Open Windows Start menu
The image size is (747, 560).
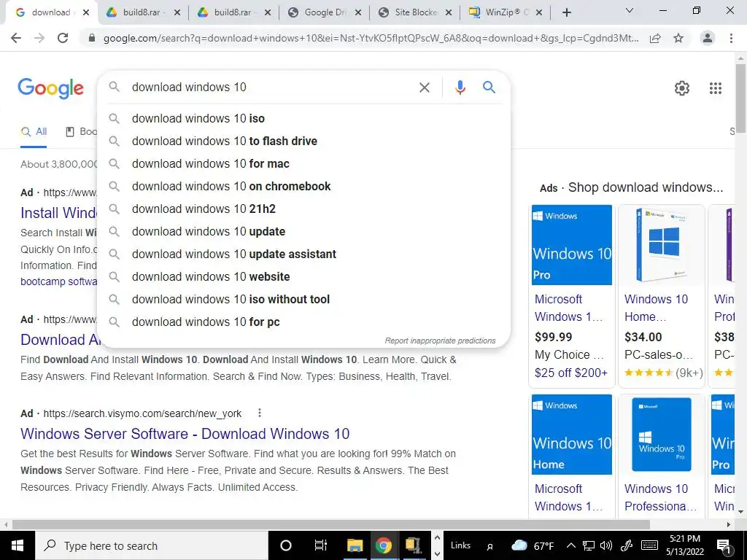pyautogui.click(x=18, y=545)
